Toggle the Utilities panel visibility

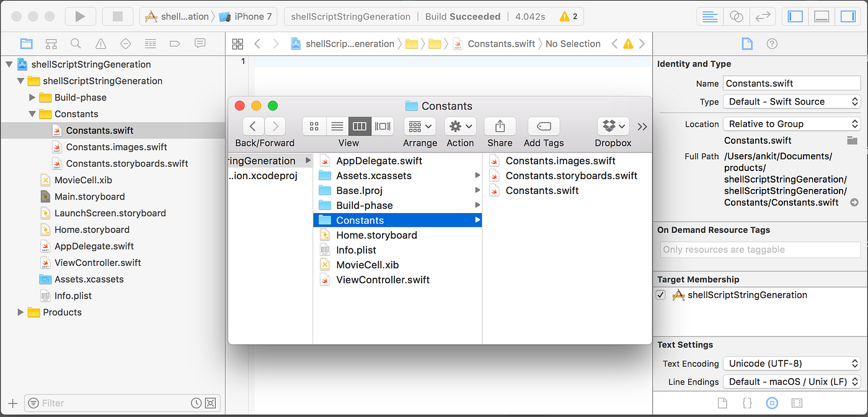849,16
